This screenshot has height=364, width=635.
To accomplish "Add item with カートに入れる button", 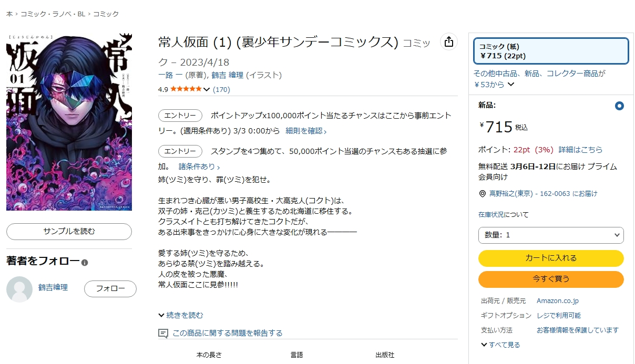I will click(550, 258).
